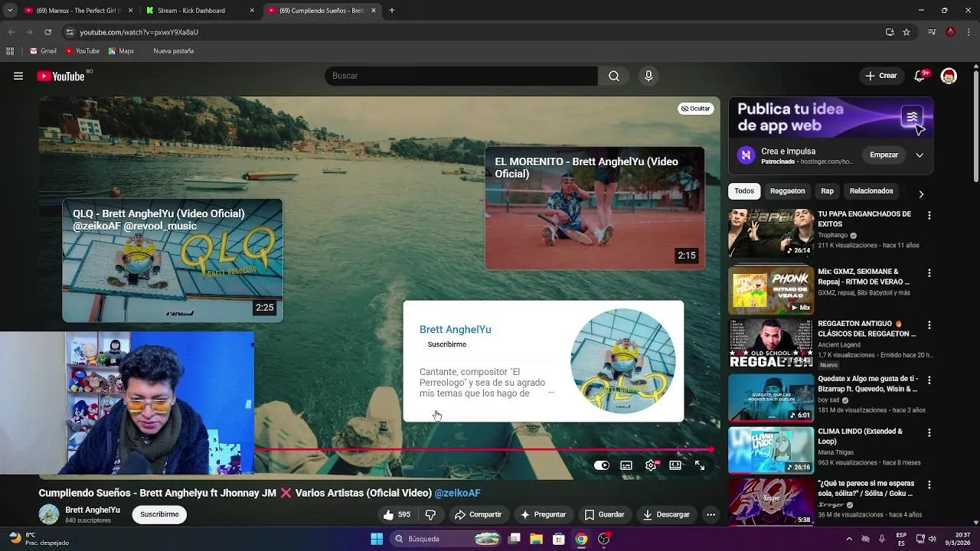Go to the YouTube home logo
The width and height of the screenshot is (980, 551).
[60, 76]
